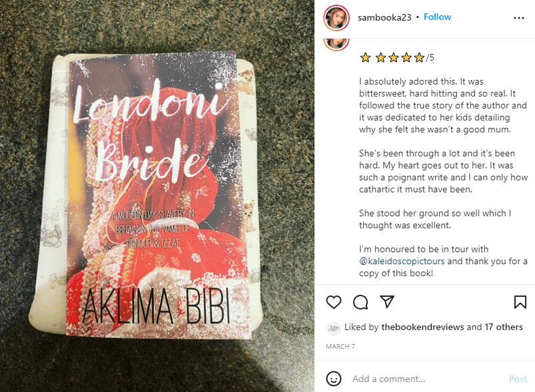Viewport: 535px width, 392px height.
Task: View the 17 others who liked
Action: [504, 327]
